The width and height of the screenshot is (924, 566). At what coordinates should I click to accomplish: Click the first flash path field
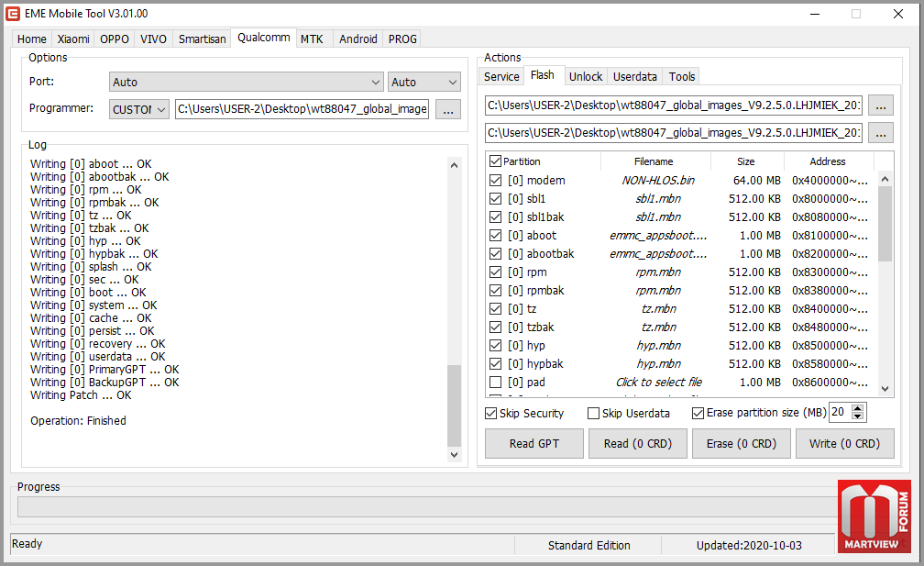(674, 105)
